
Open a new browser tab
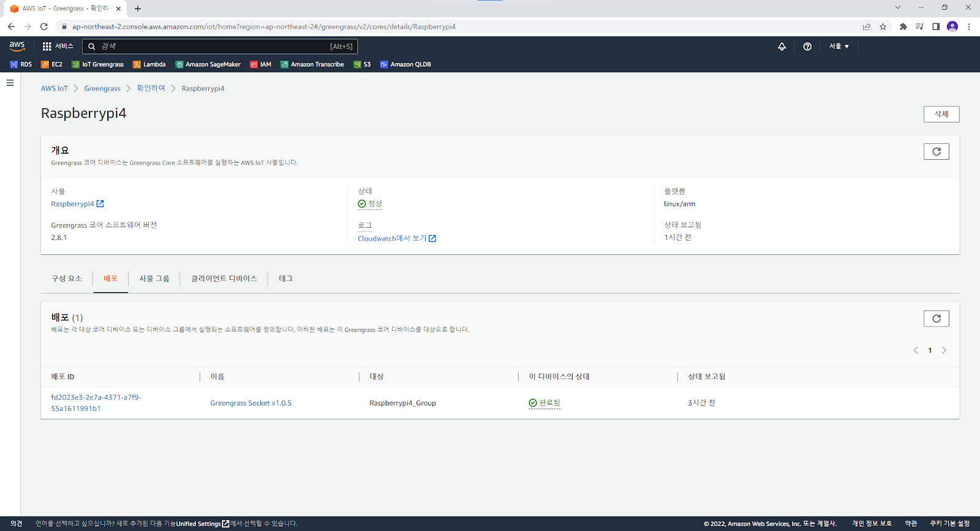[x=138, y=9]
